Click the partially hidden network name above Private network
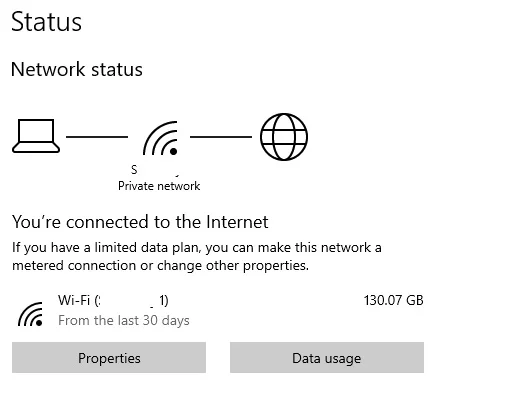 [156, 170]
